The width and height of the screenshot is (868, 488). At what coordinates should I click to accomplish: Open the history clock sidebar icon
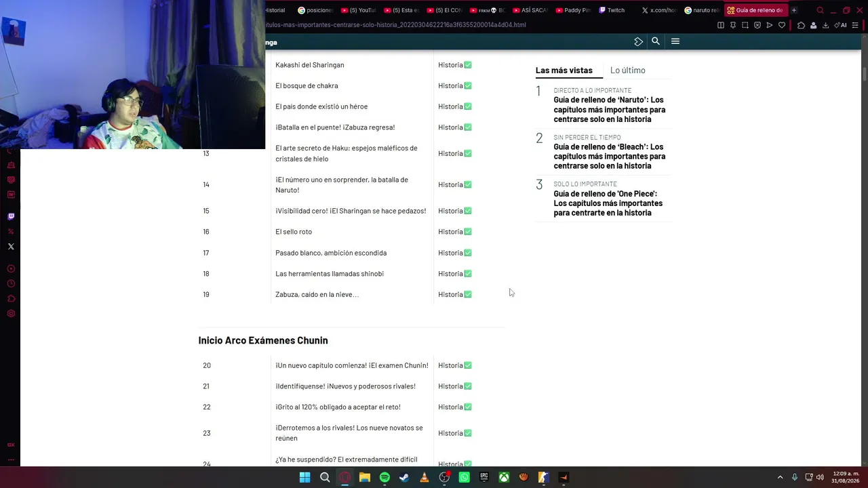(11, 284)
